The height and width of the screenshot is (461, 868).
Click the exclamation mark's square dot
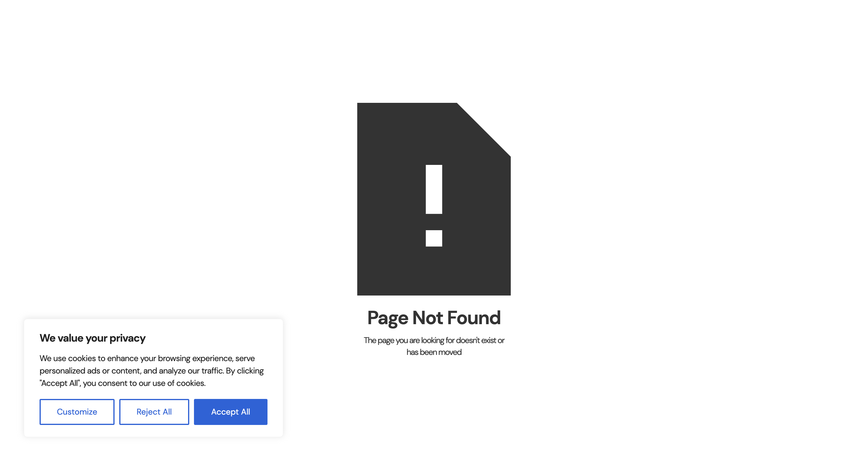point(434,238)
